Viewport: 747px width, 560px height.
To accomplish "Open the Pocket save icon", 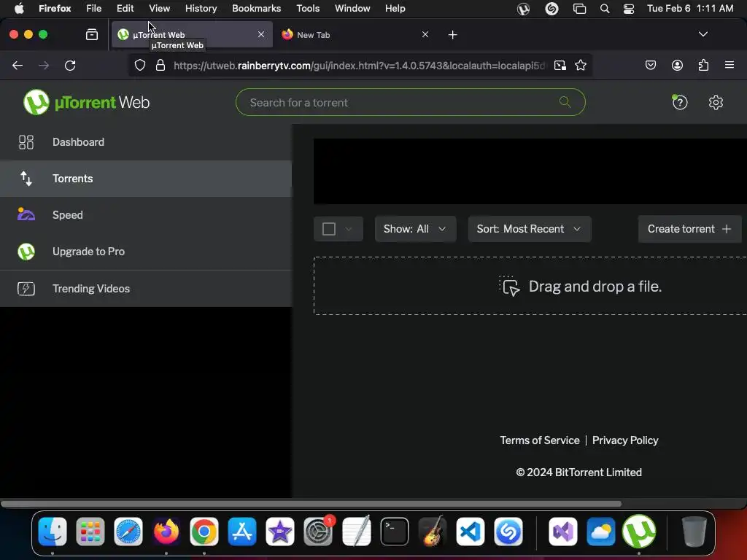I will pos(651,65).
